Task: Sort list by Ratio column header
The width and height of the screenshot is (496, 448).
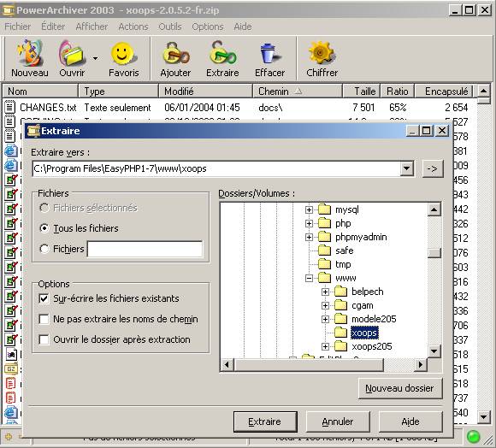Action: pos(398,91)
